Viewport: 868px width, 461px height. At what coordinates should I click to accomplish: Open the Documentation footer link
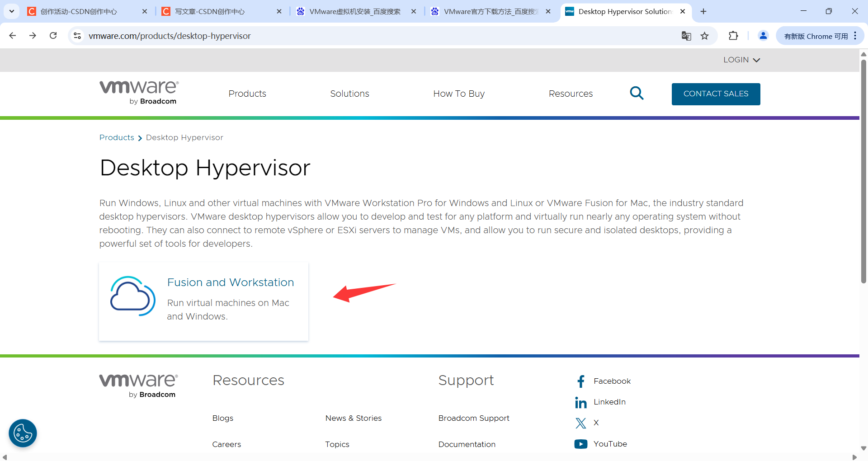click(467, 445)
